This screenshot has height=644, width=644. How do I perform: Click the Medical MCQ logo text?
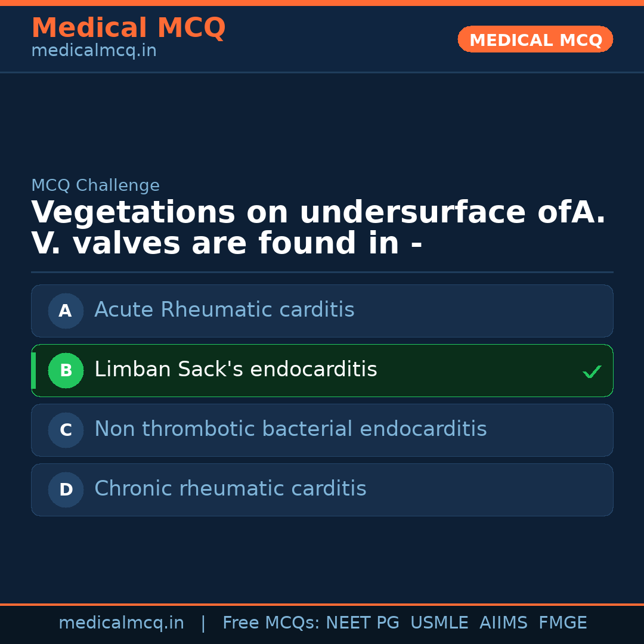(128, 27)
